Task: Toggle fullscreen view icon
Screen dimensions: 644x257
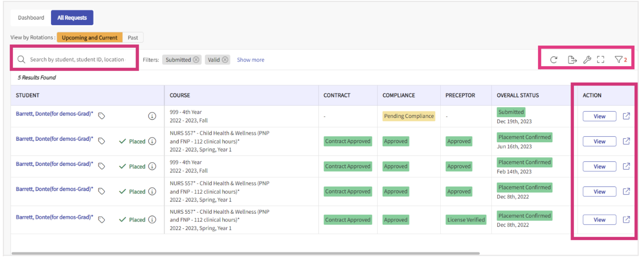Action: click(x=601, y=60)
